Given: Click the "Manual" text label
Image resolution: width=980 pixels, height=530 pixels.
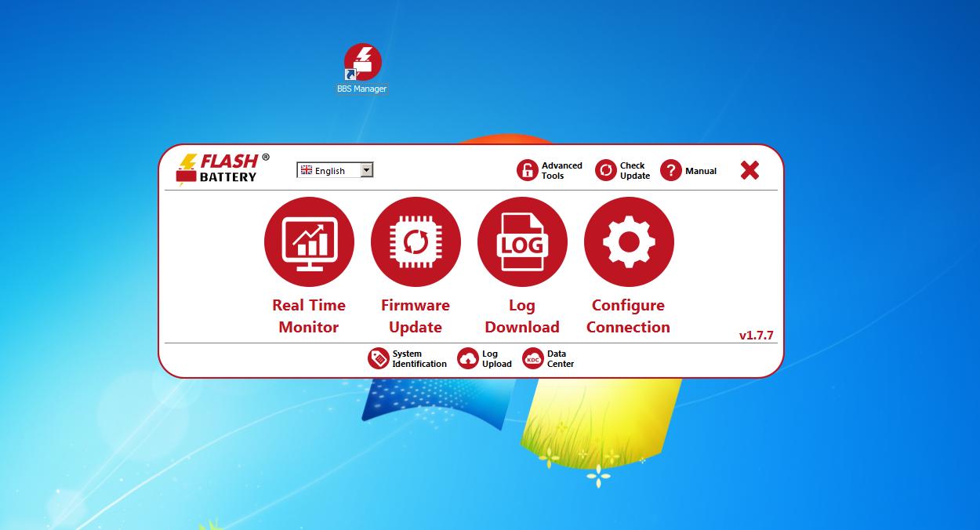Looking at the screenshot, I should pyautogui.click(x=701, y=171).
